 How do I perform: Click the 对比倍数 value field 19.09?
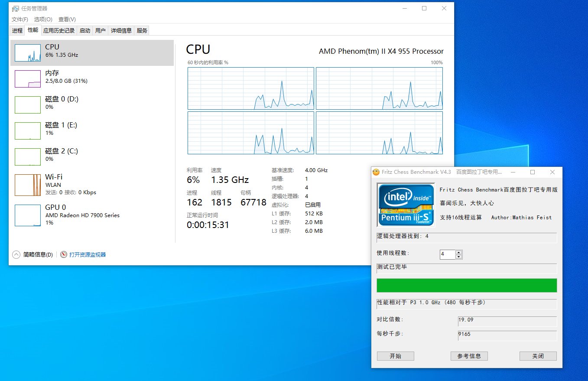tap(507, 322)
